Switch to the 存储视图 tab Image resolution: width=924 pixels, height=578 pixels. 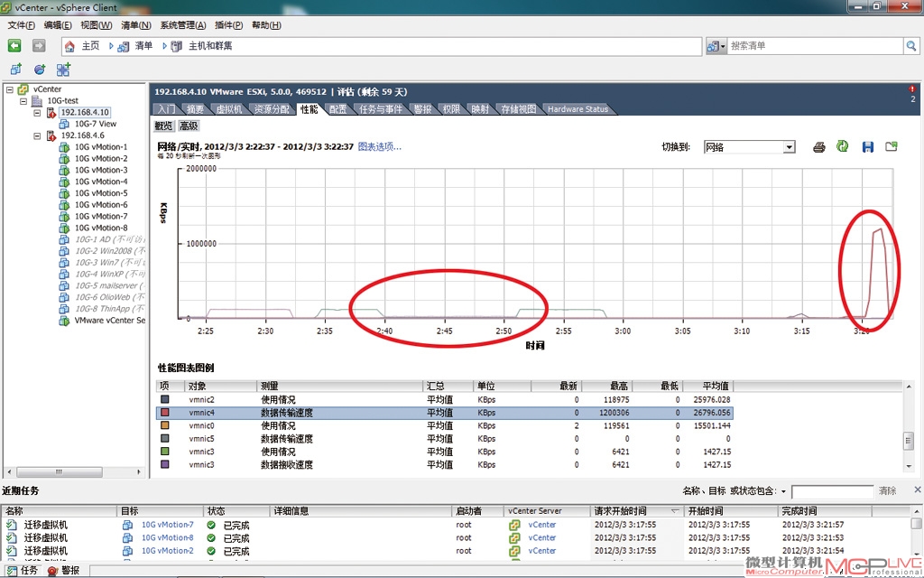(519, 109)
